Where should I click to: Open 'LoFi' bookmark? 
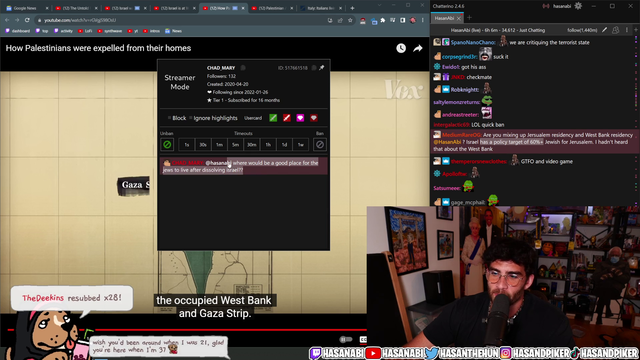85,31
